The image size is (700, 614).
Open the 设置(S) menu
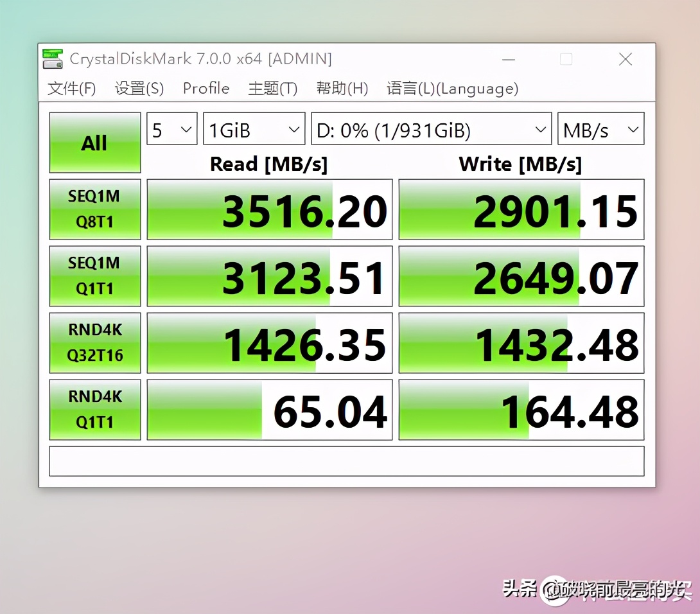(138, 89)
